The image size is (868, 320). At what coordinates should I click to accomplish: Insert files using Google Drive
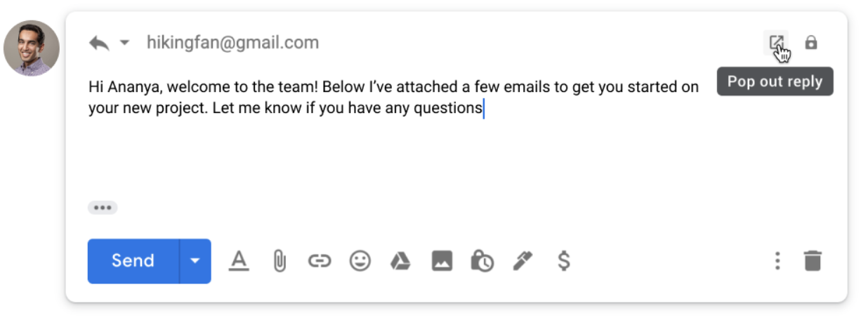pyautogui.click(x=400, y=261)
